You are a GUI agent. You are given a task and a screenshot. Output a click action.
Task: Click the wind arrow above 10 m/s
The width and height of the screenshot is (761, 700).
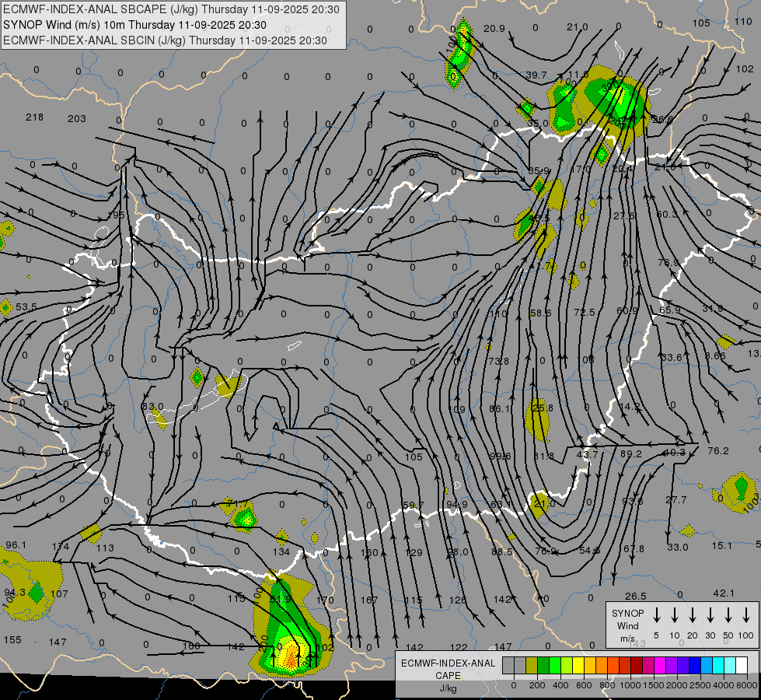pos(674,615)
